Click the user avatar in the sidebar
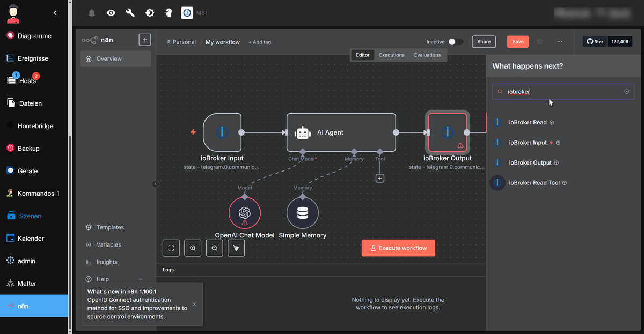This screenshot has height=334, width=644. coord(13,13)
